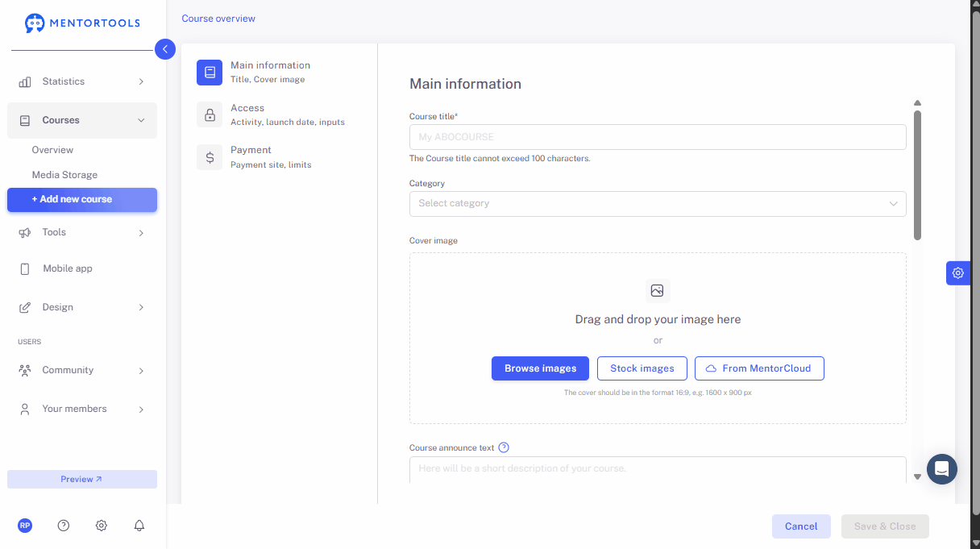
Task: Click the Tools megaphone icon
Action: 25,232
